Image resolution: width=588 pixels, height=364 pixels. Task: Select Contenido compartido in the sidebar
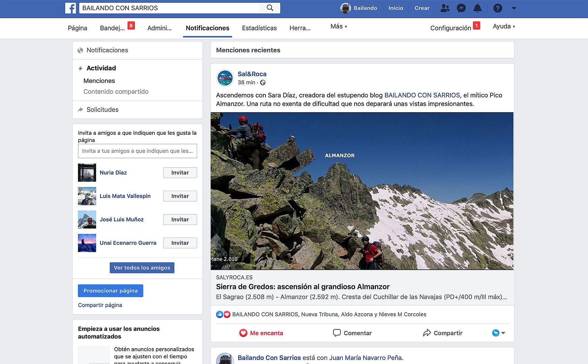[116, 92]
